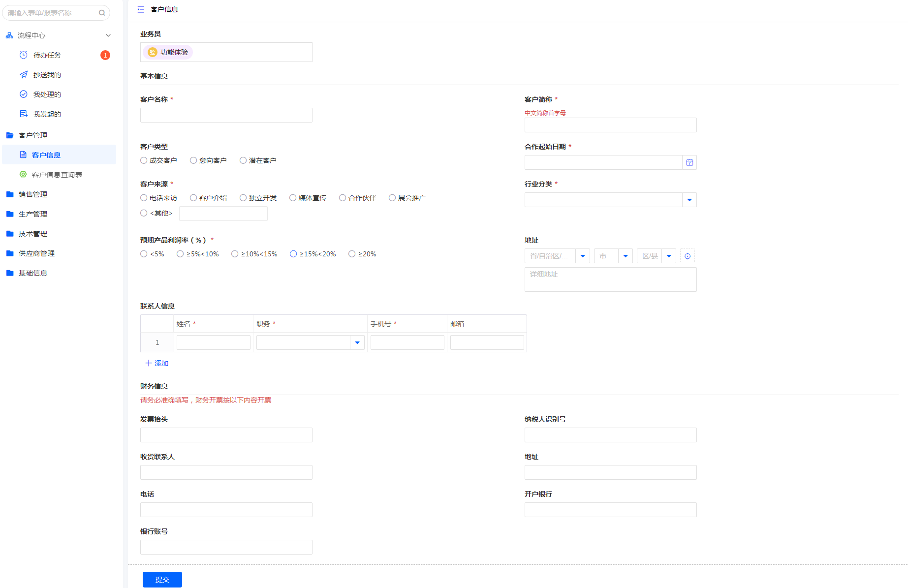
Task: Collapse the 流程中心 chevron
Action: [x=108, y=35]
